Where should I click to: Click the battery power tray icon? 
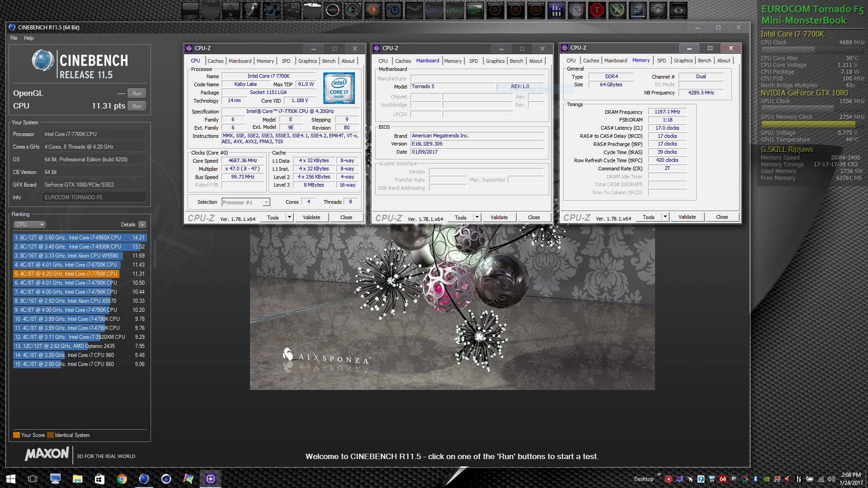810,479
